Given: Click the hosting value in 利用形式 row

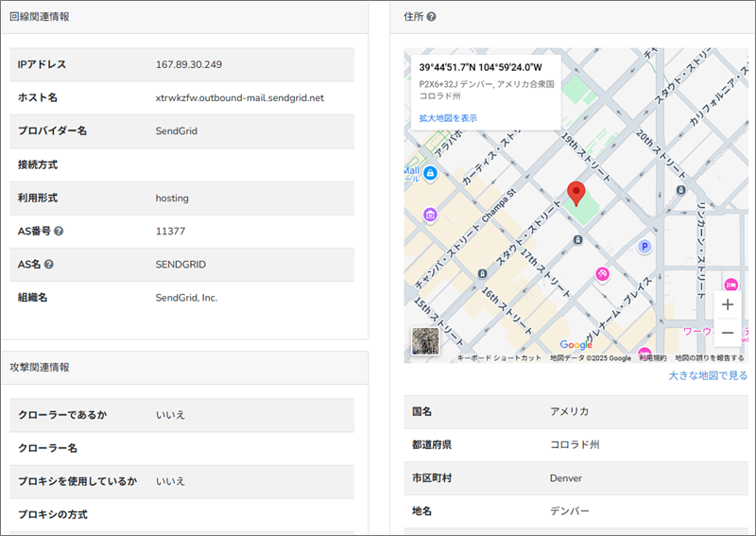Looking at the screenshot, I should (x=172, y=199).
